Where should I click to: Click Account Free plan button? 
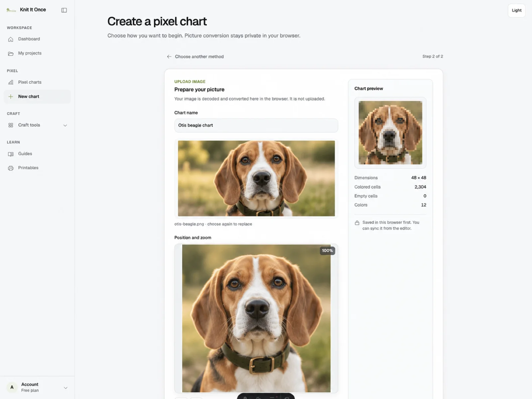37,387
